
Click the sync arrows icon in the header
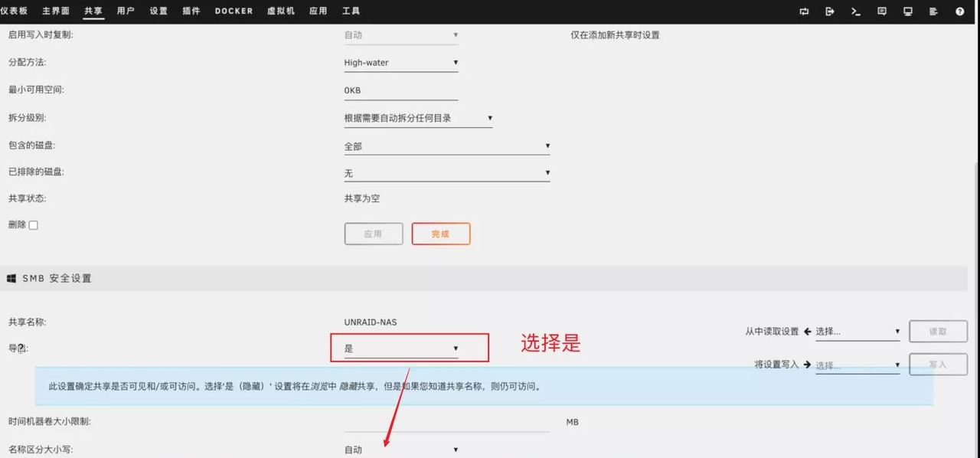804,11
